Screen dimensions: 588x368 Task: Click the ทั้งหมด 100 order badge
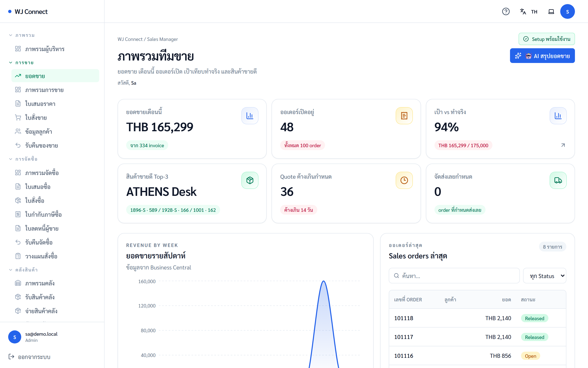(x=303, y=145)
